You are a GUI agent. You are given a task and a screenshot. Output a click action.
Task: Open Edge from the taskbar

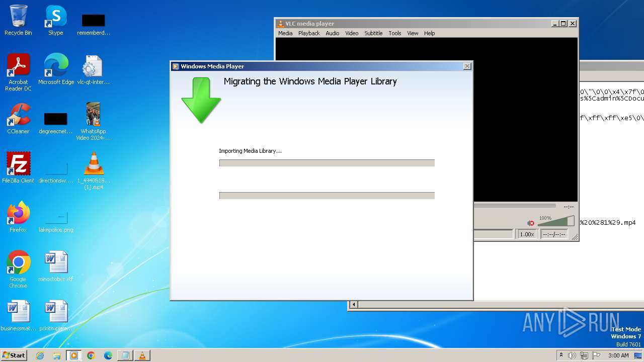coord(108,355)
